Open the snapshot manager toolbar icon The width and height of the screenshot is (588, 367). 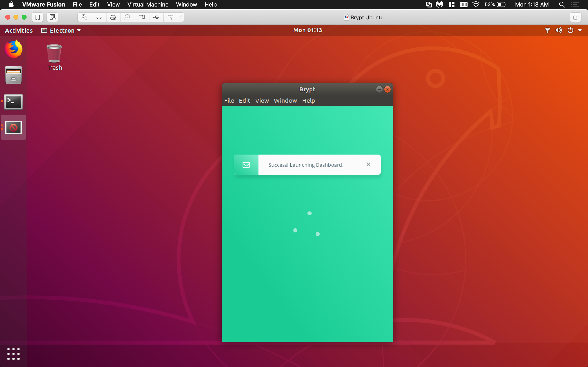(52, 17)
